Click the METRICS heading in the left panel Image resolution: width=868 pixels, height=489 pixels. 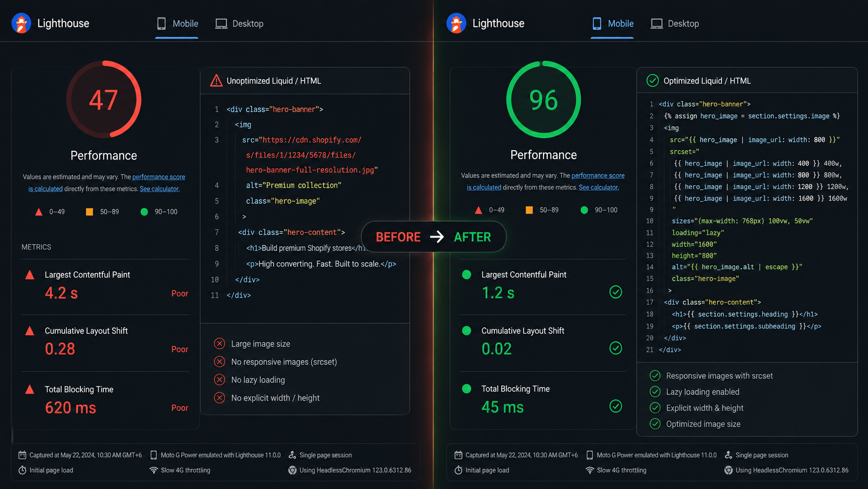tap(36, 247)
